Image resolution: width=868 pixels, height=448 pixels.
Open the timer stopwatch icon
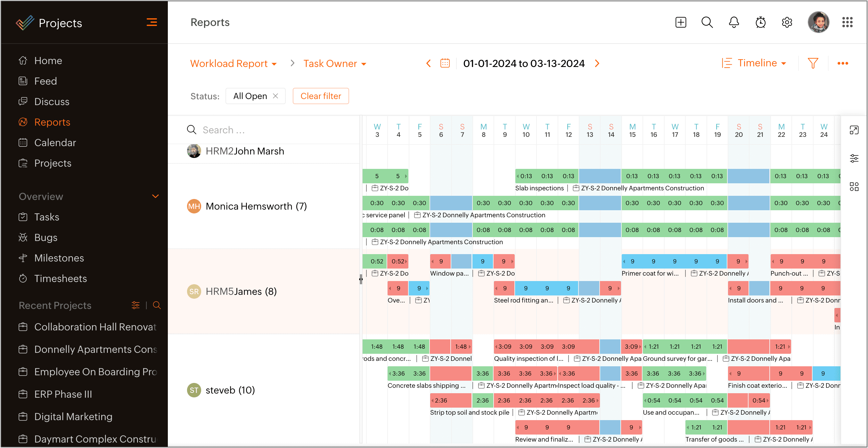[760, 22]
